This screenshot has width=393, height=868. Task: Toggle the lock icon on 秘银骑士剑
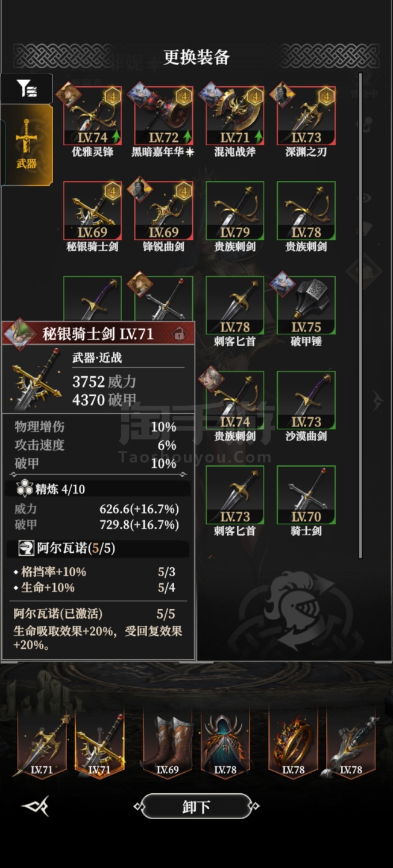pyautogui.click(x=178, y=333)
